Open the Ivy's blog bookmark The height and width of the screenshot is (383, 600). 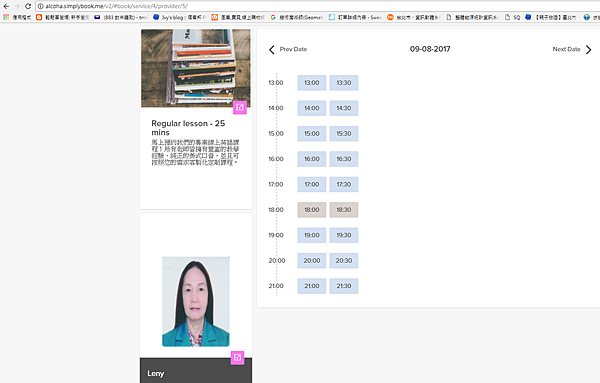tap(179, 17)
